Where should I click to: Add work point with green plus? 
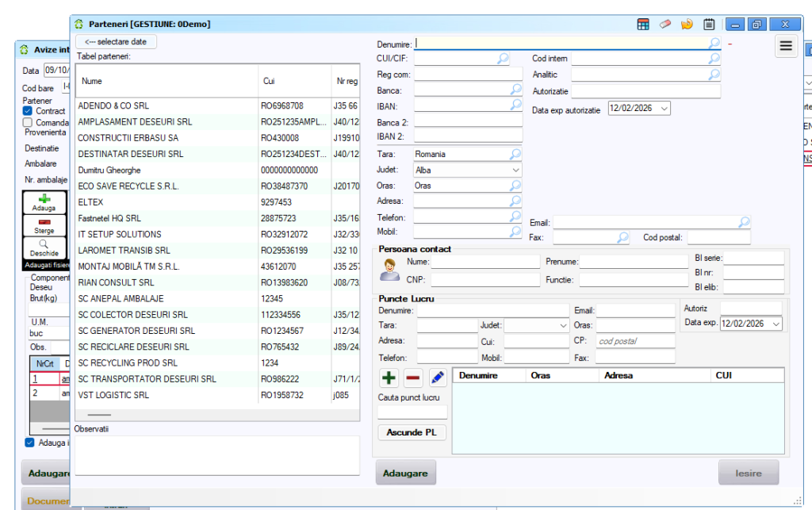[x=389, y=378]
